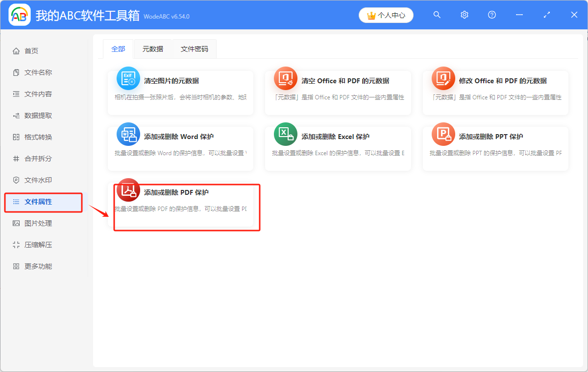
Task: Select the 文件属性 list icon
Action: click(16, 202)
